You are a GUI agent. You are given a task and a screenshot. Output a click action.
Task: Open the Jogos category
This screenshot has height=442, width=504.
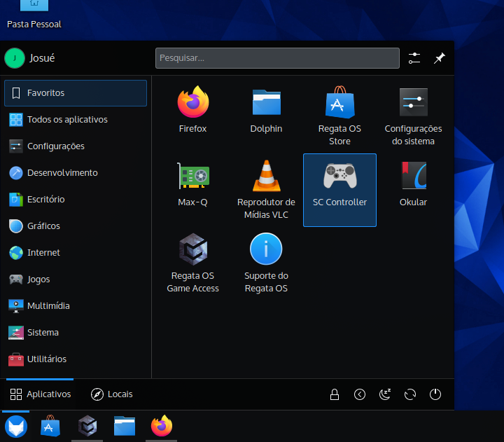coord(76,279)
